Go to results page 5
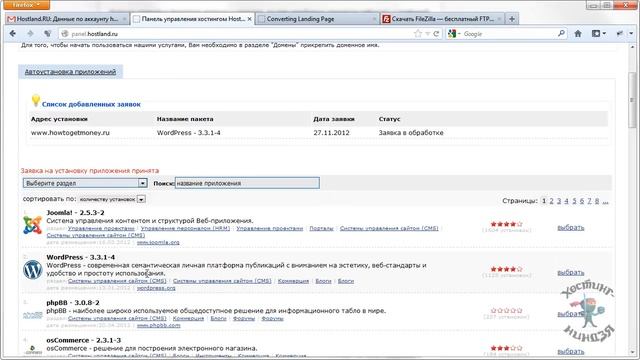Screen dimensions: 640x360 click(574, 201)
